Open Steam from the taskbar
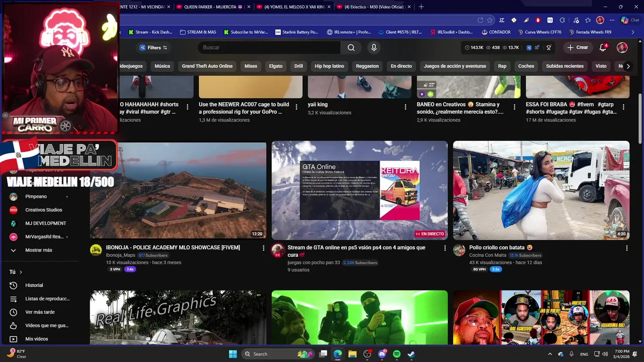 pos(411,354)
